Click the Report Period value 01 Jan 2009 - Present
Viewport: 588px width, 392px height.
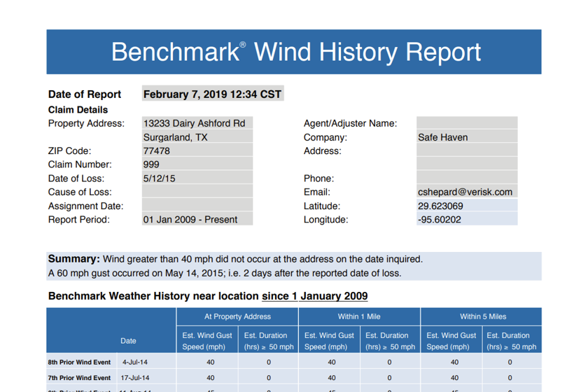197,219
